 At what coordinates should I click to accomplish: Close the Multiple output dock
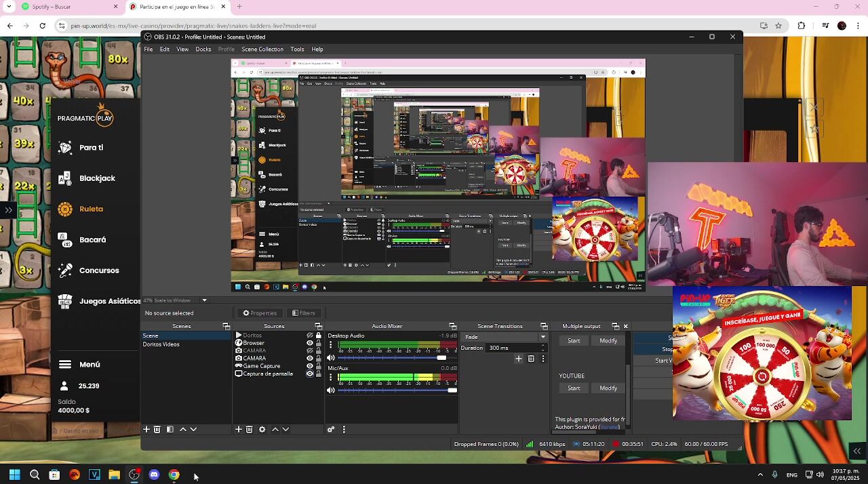626,326
